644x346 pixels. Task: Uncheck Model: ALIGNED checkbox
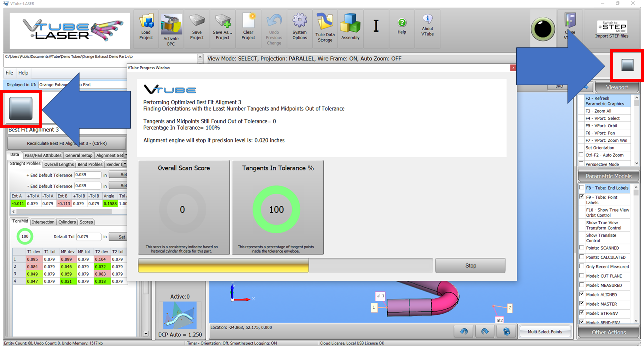coord(581,295)
